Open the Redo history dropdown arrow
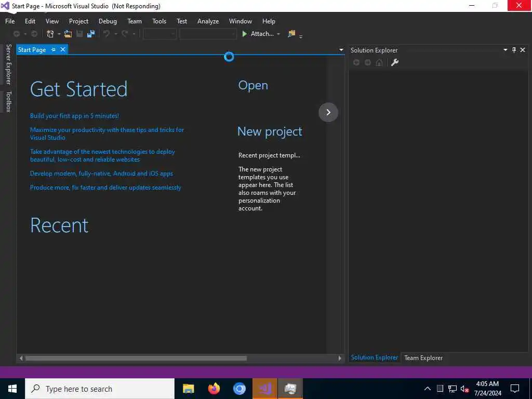The height and width of the screenshot is (399, 532). point(134,34)
